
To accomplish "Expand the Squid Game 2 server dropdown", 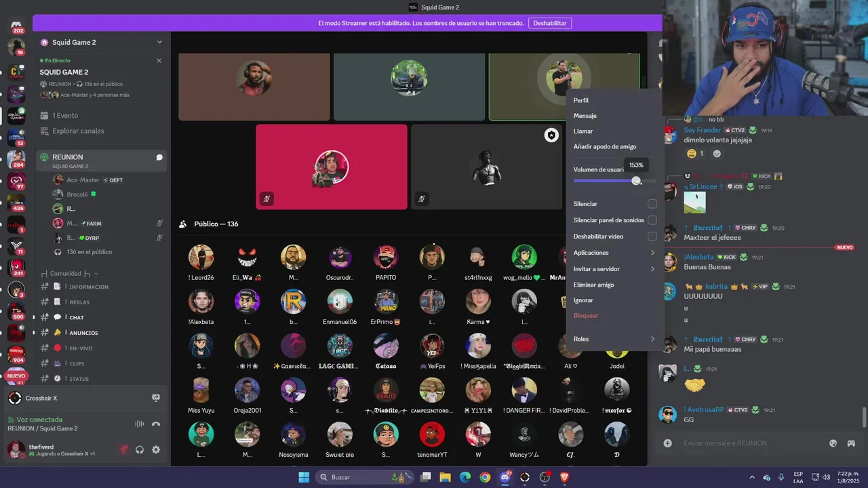I will 159,42.
